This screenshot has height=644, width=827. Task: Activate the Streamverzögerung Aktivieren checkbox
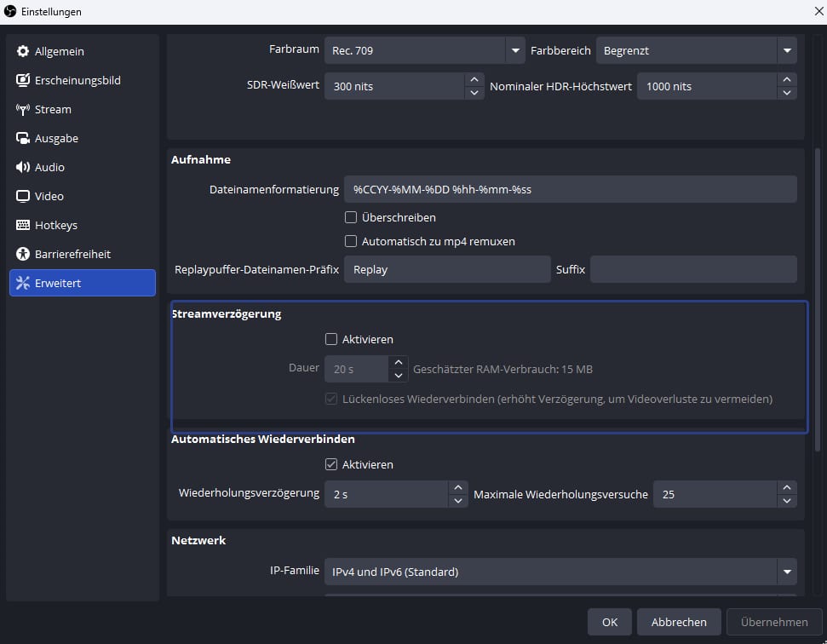coord(331,339)
